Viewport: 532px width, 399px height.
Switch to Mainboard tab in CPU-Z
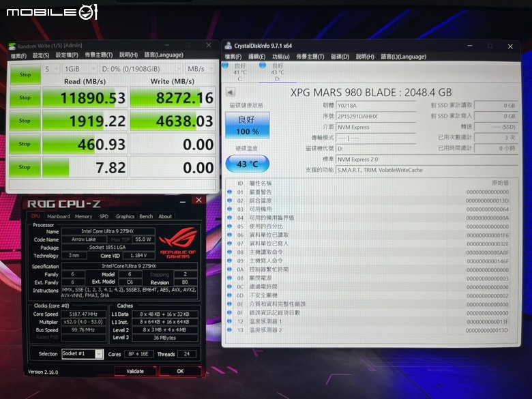(59, 216)
